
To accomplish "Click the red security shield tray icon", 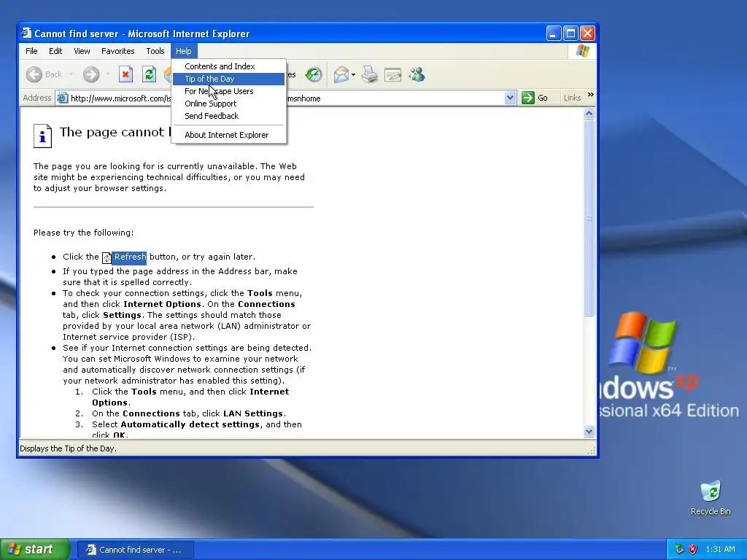I will [x=693, y=549].
